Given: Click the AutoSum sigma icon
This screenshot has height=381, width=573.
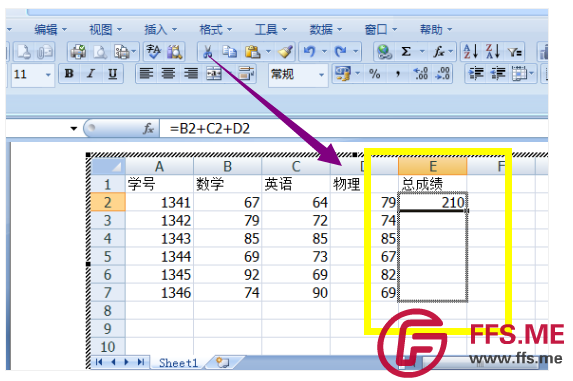Looking at the screenshot, I should click(x=406, y=52).
